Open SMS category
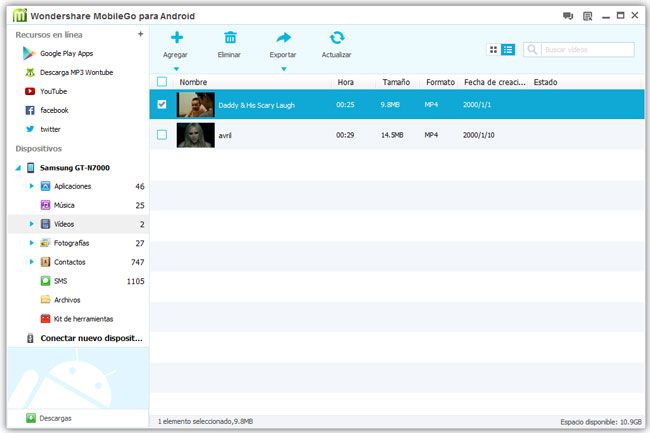The image size is (650, 433). [x=60, y=281]
